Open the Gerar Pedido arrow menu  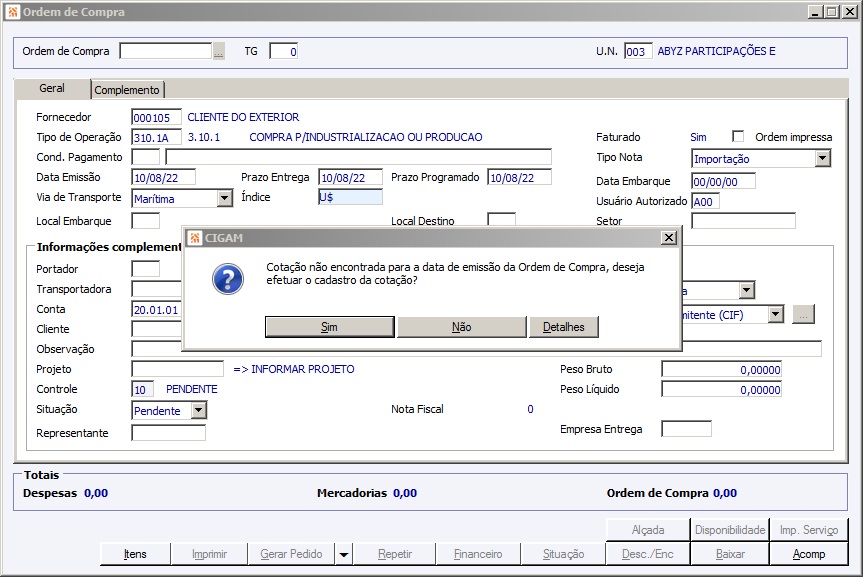coord(343,554)
